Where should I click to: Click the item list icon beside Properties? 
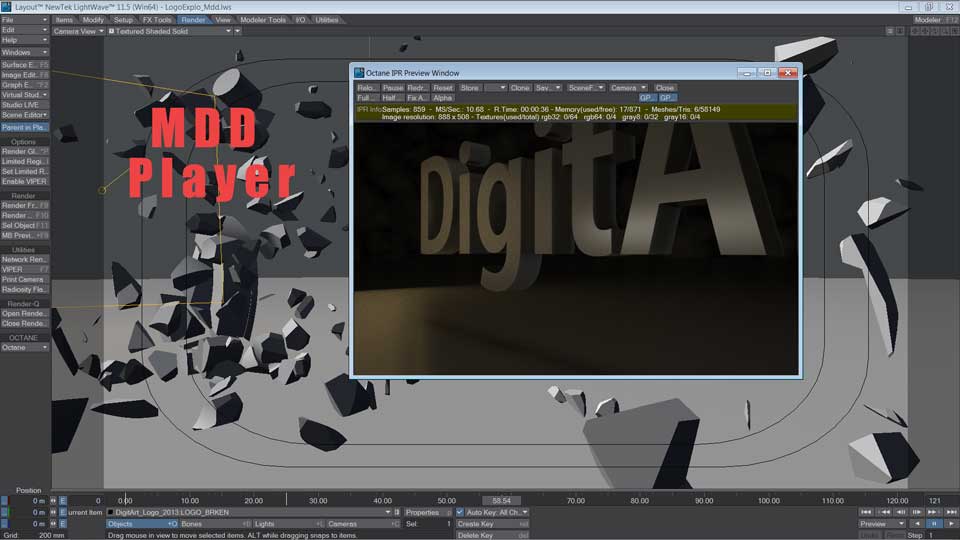pyautogui.click(x=397, y=512)
